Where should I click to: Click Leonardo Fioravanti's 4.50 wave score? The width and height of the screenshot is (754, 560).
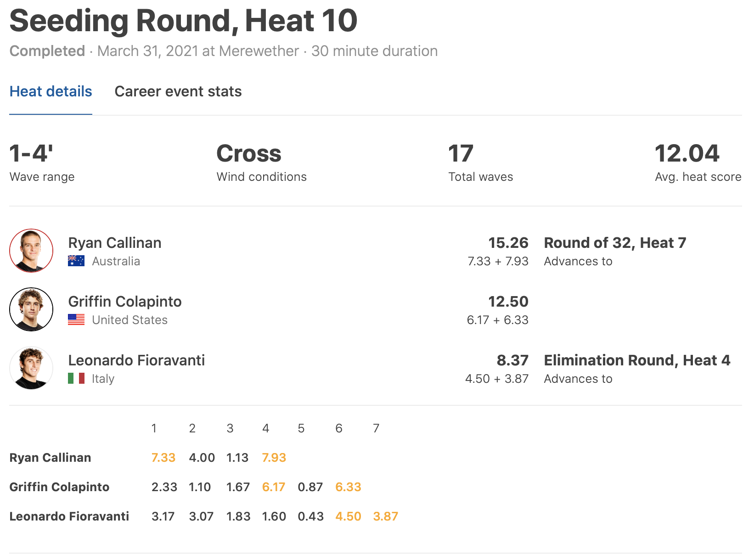click(x=348, y=516)
